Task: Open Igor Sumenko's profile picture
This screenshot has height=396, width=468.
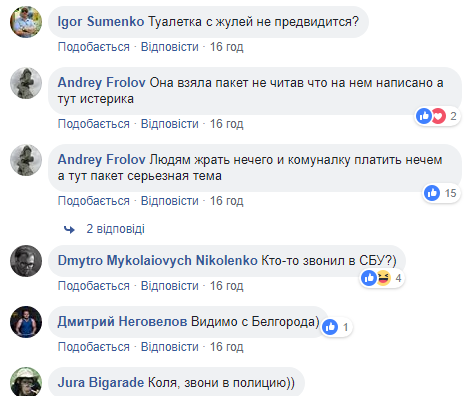Action: pyautogui.click(x=26, y=22)
